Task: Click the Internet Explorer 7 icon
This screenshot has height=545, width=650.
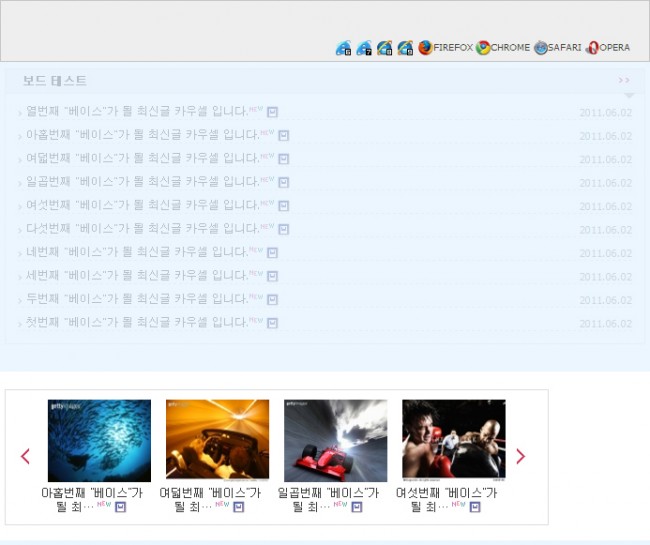Action: click(364, 47)
